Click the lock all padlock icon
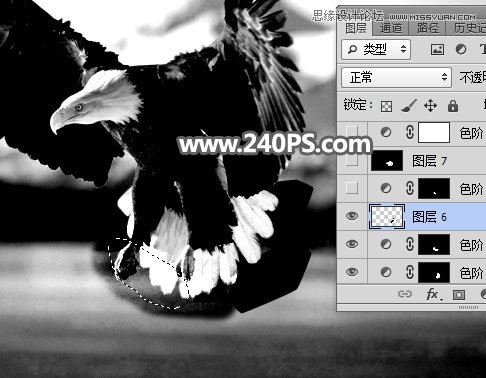486x378 pixels. pyautogui.click(x=453, y=106)
